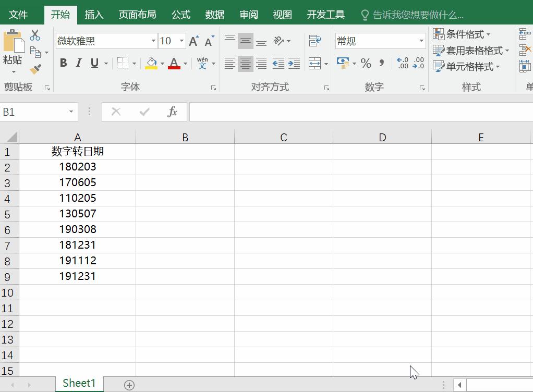This screenshot has height=392, width=533.
Task: Apply cell borders icon
Action: [123, 63]
